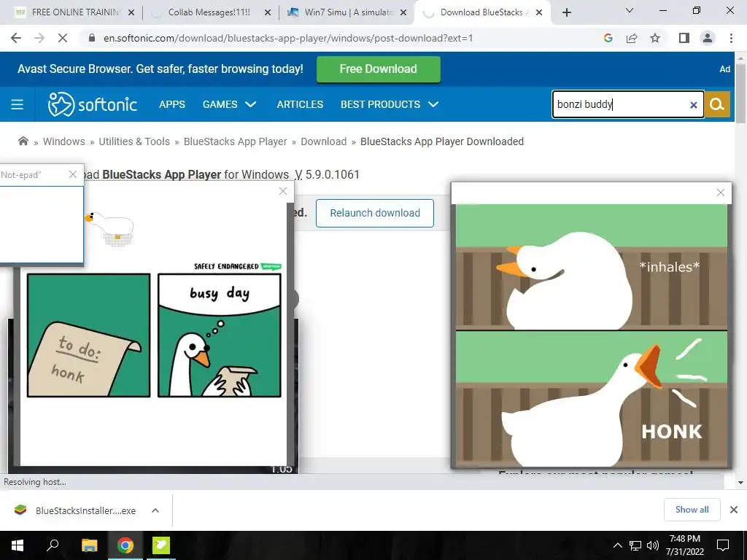This screenshot has height=560, width=747.
Task: Click the orange search magnifier button
Action: [x=717, y=104]
